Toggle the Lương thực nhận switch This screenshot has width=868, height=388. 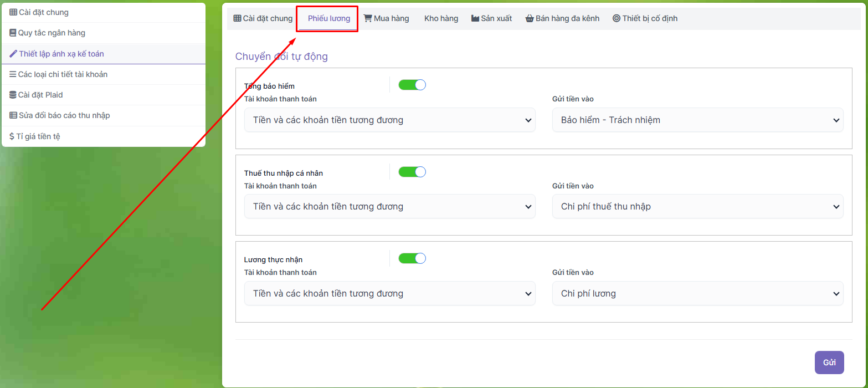coord(412,258)
